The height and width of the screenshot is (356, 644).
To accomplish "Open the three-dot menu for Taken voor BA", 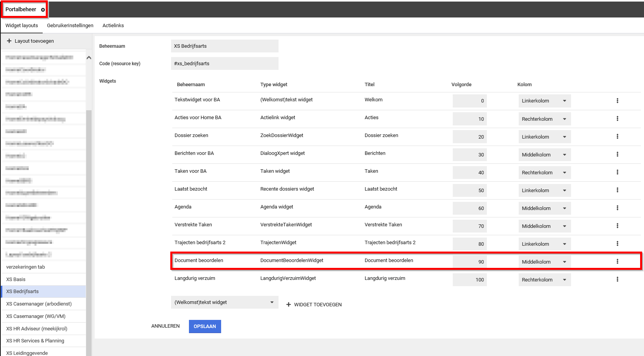I will [617, 172].
